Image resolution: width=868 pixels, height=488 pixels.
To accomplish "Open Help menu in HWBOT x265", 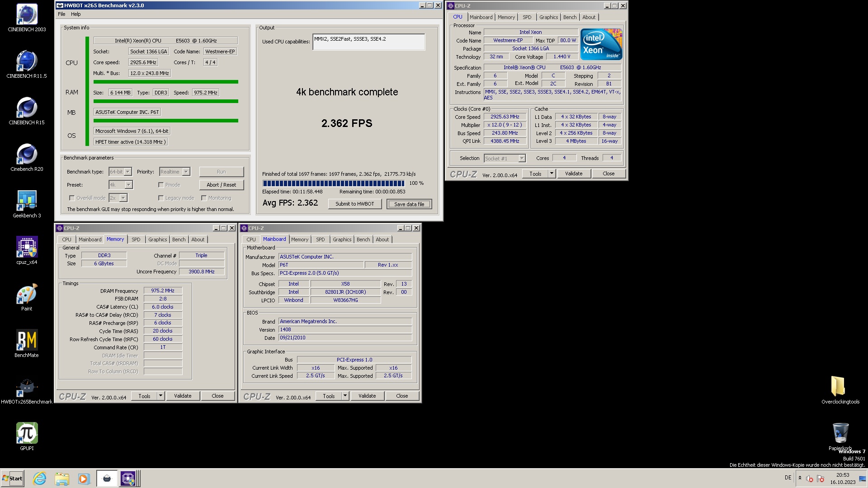I will (x=76, y=14).
